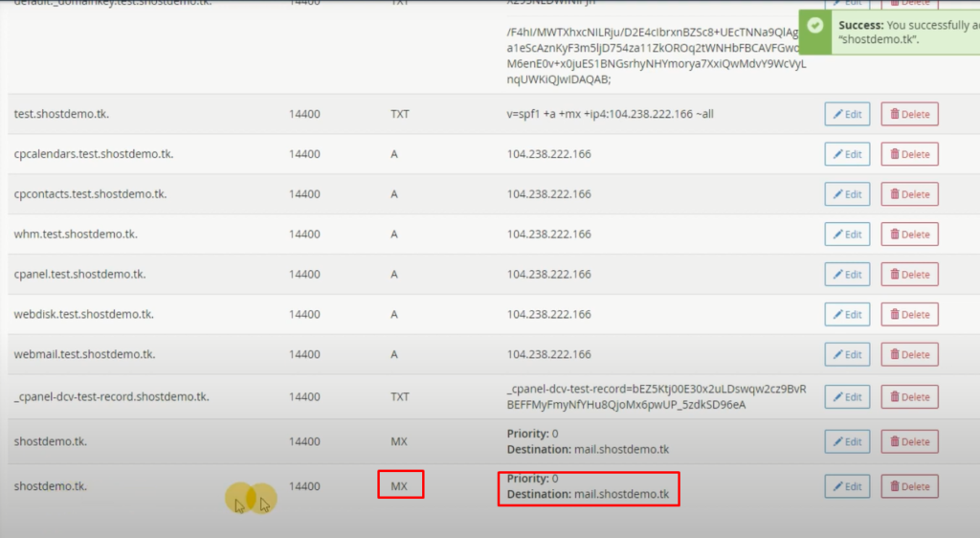
Task: Click the 14400 TTL in webdisk.test row
Action: [x=304, y=314]
